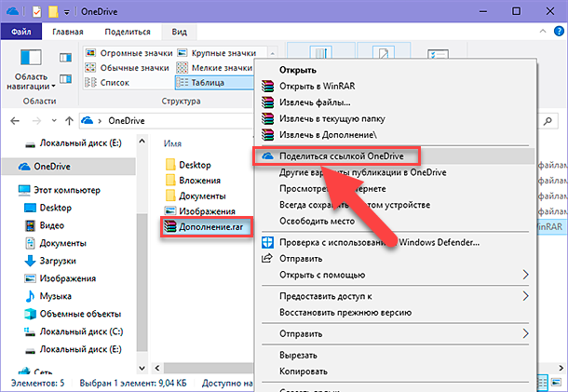Open Видео in the navigation pane
The height and width of the screenshot is (392, 568).
[44, 225]
